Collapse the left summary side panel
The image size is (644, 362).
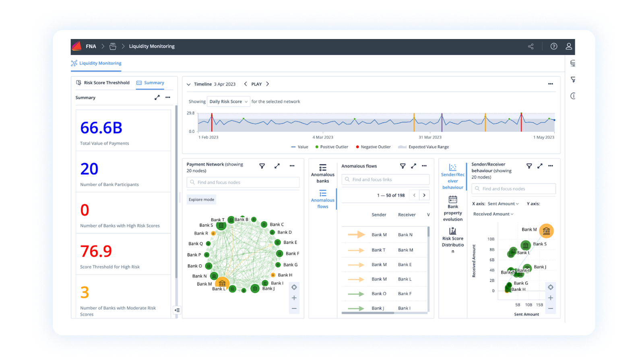coord(177,310)
